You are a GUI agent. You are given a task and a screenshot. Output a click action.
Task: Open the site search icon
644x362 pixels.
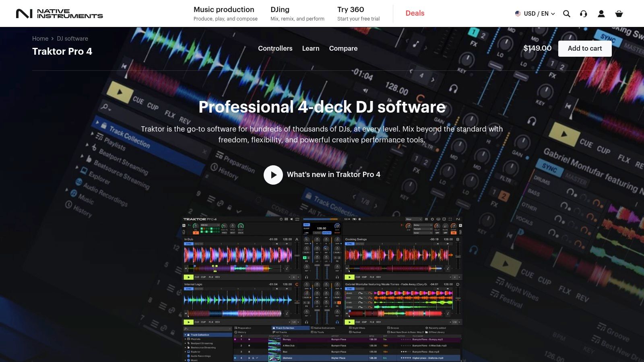point(567,14)
